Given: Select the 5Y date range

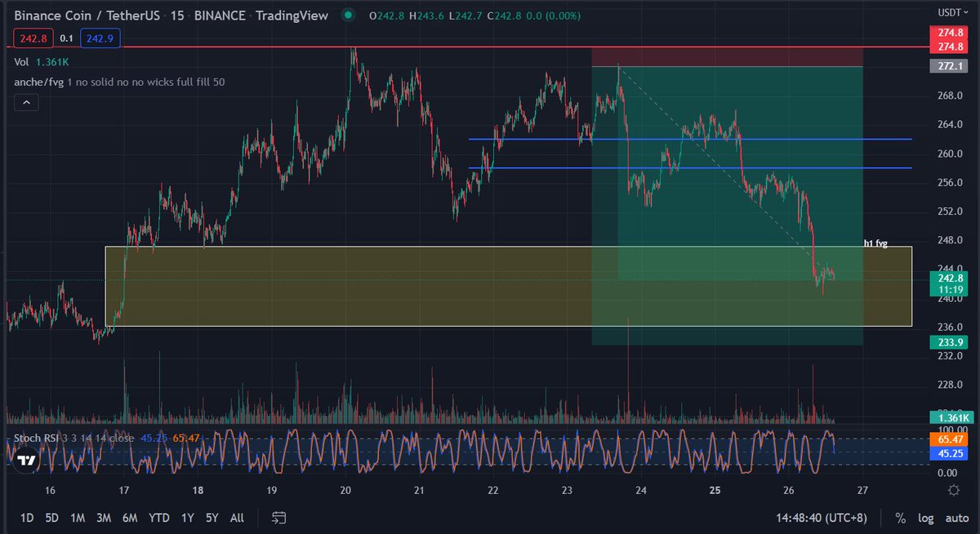Looking at the screenshot, I should coord(212,518).
